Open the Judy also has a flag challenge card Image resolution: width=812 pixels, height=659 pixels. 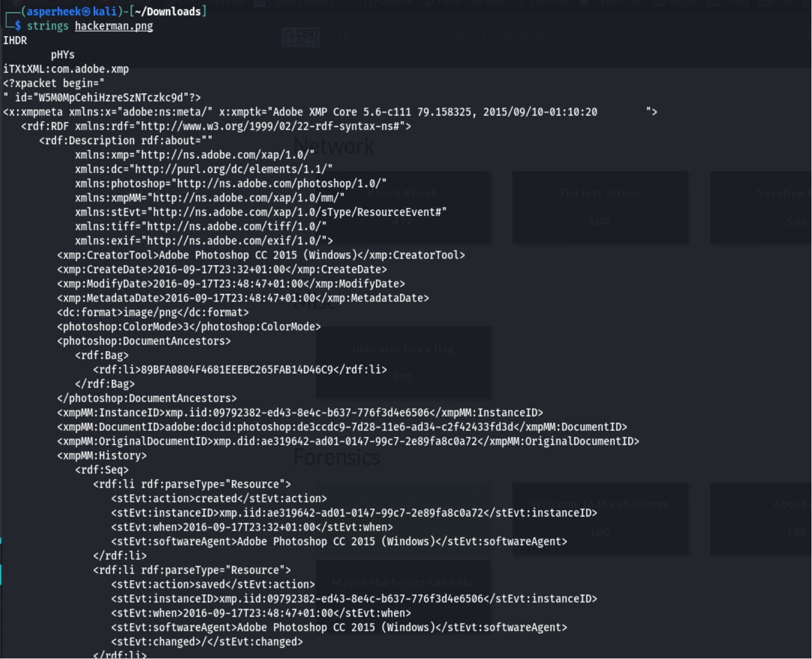pos(403,363)
